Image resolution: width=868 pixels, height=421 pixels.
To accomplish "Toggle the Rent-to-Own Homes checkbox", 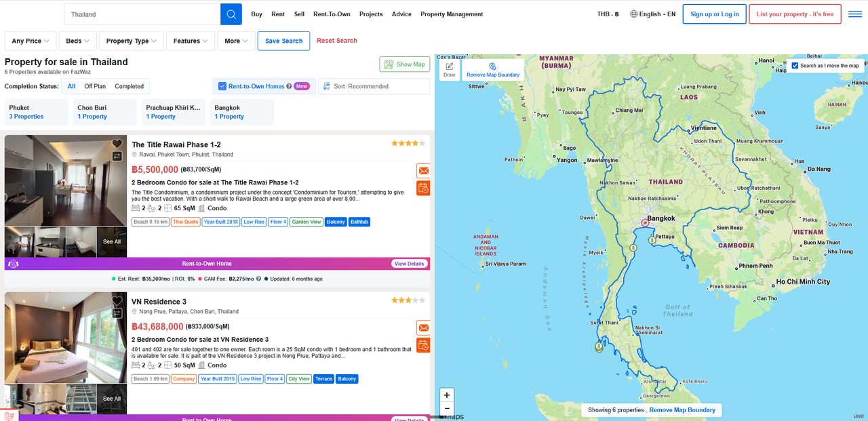I will tap(222, 86).
